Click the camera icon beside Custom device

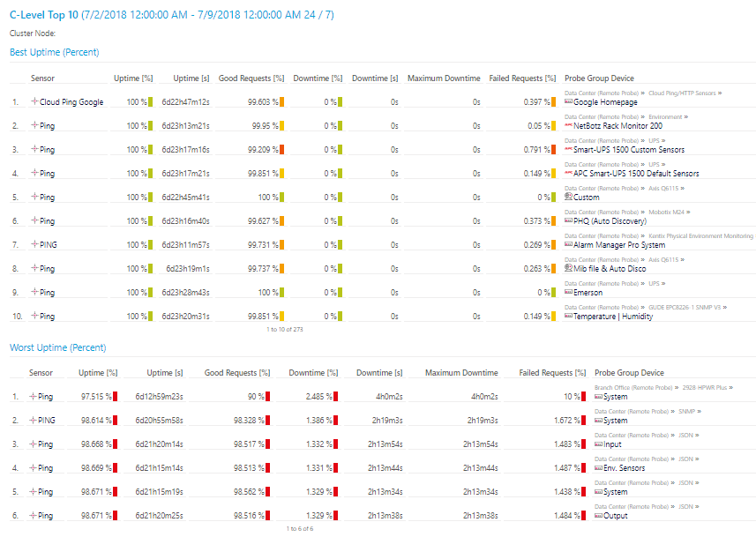568,197
